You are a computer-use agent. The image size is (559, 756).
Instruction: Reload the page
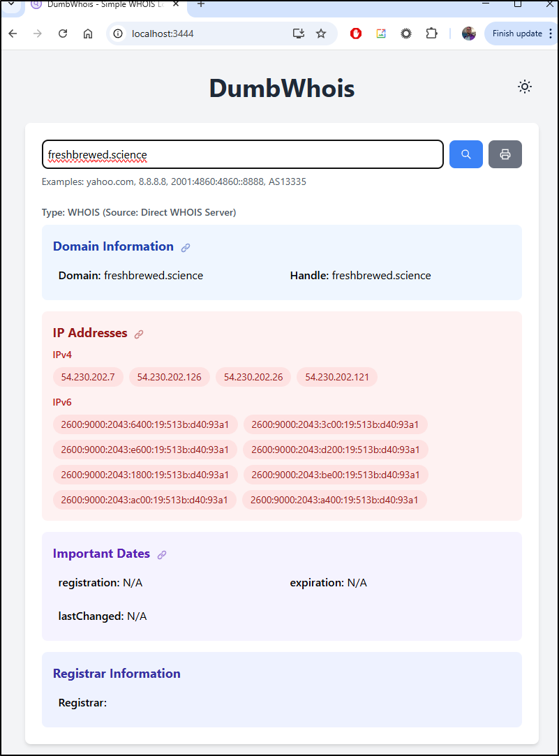(63, 34)
